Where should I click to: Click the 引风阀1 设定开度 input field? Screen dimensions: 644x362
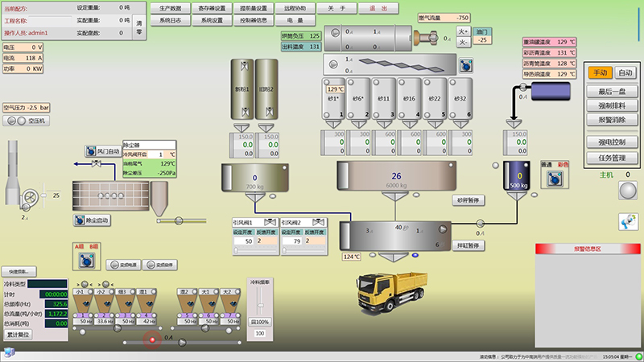click(243, 241)
